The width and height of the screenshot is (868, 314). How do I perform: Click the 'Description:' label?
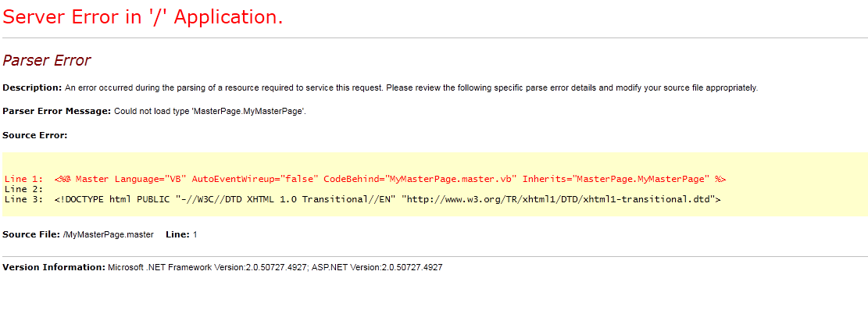pyautogui.click(x=32, y=87)
